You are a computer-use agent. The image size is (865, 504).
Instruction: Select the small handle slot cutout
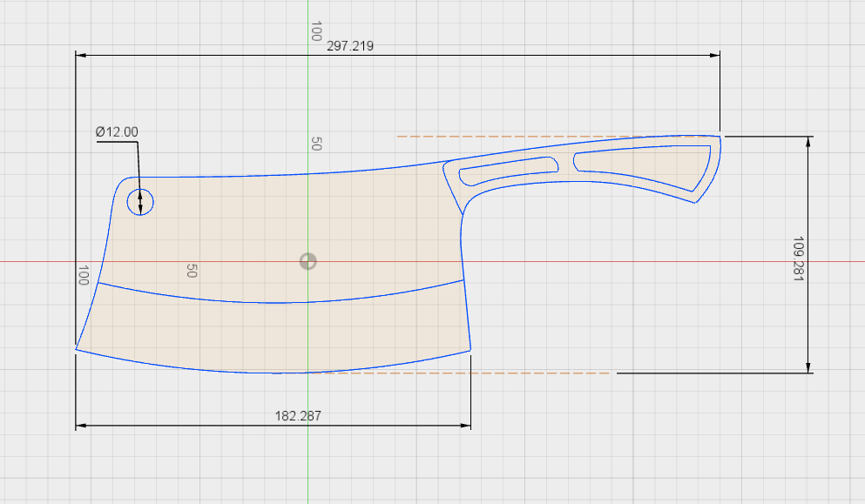click(x=509, y=171)
